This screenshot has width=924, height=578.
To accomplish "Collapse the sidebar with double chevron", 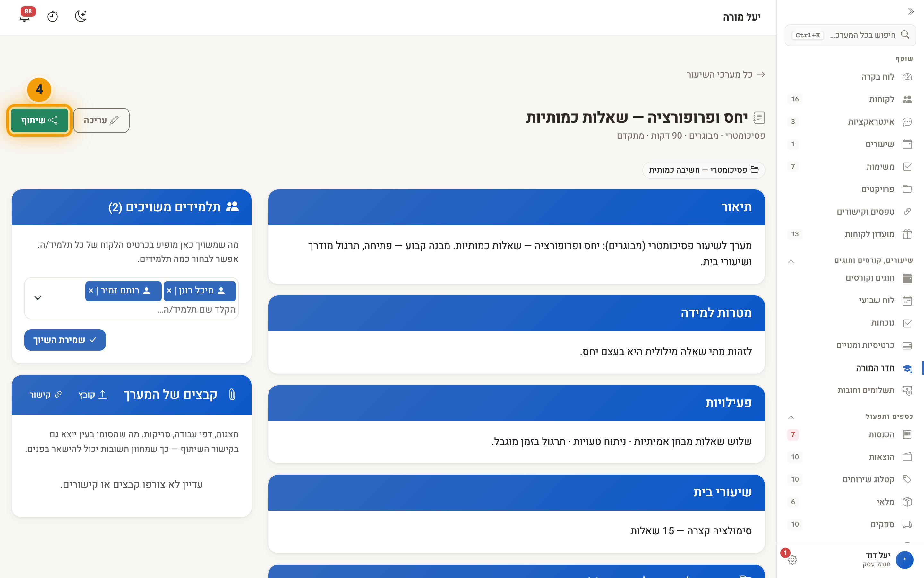I will pos(911,11).
